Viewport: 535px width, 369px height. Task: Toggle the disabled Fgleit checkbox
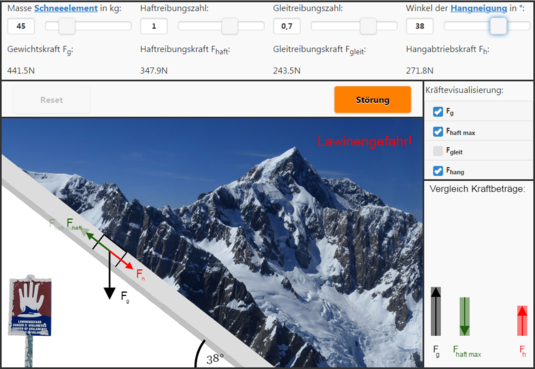[x=438, y=151]
